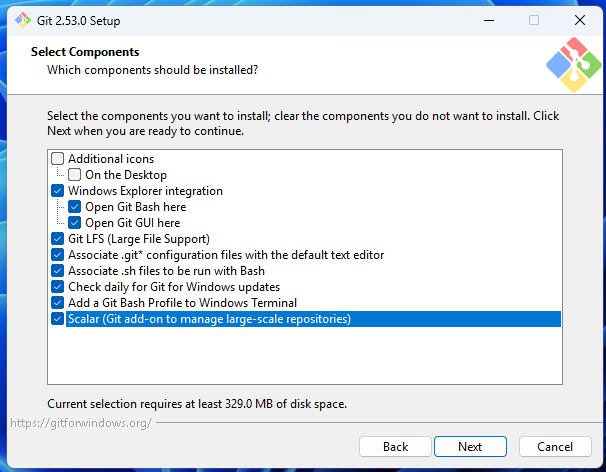Minimize the Git Setup window

[x=488, y=19]
